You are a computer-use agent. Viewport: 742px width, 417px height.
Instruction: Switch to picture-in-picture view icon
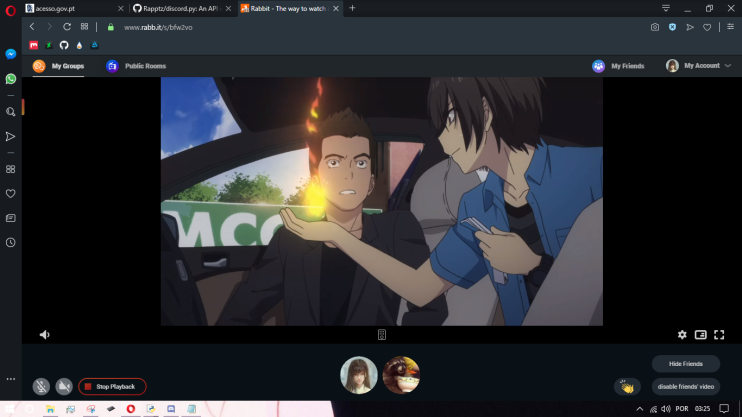(x=700, y=335)
